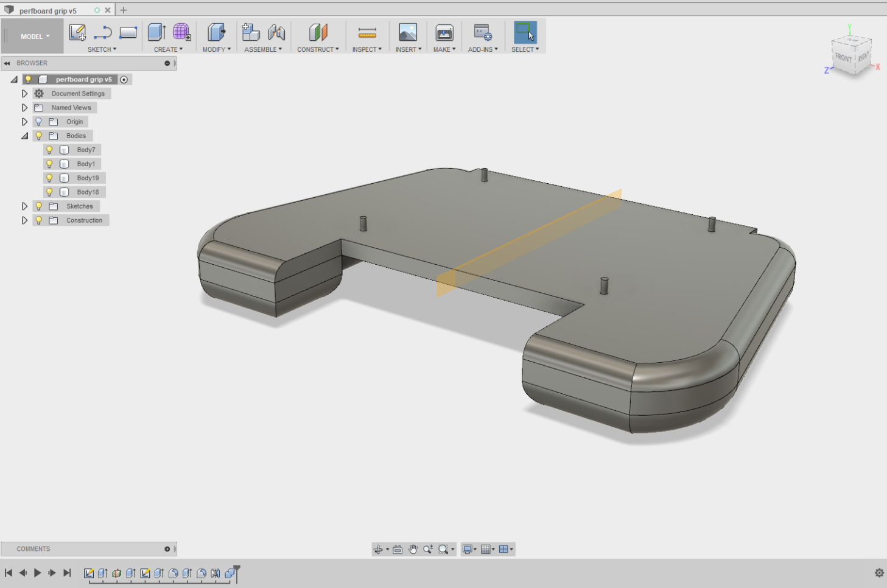Click the Create Form purple icon
Screen dimensions: 887x588
[181, 32]
